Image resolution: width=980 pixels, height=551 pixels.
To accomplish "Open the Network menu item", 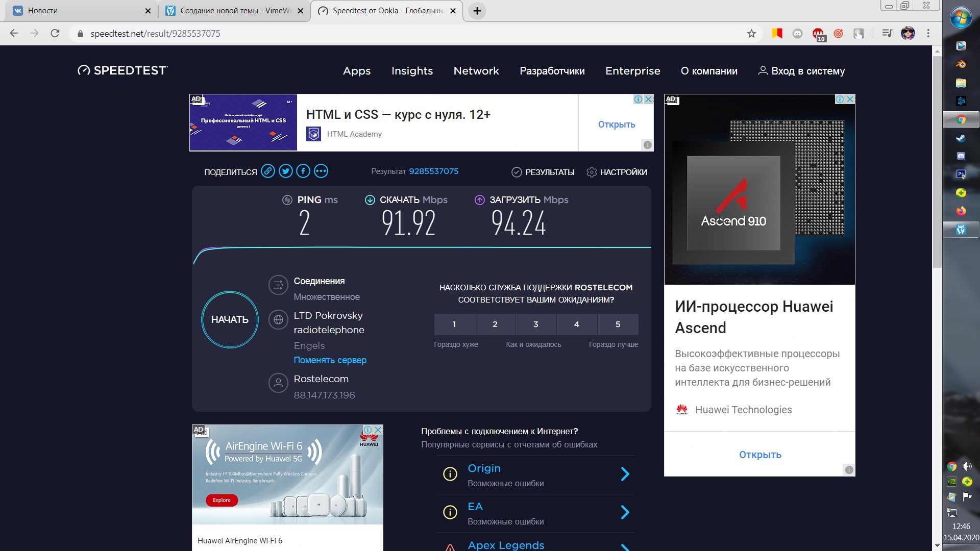I will (476, 71).
